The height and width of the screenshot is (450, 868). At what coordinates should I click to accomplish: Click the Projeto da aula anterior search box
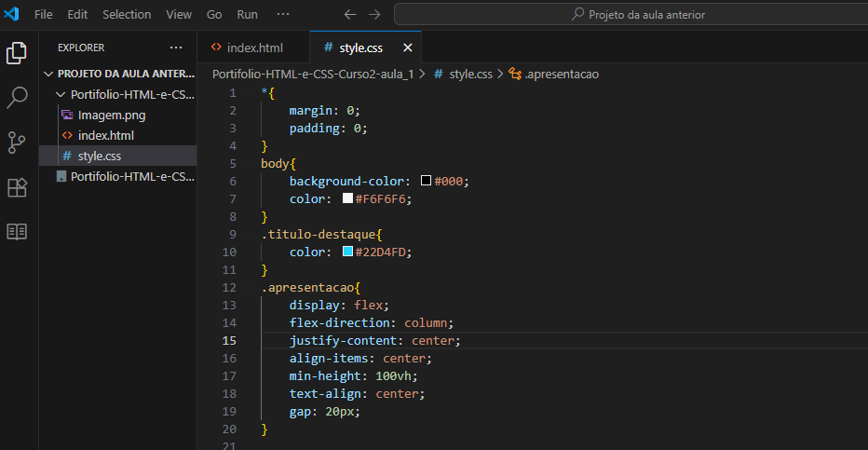[631, 14]
